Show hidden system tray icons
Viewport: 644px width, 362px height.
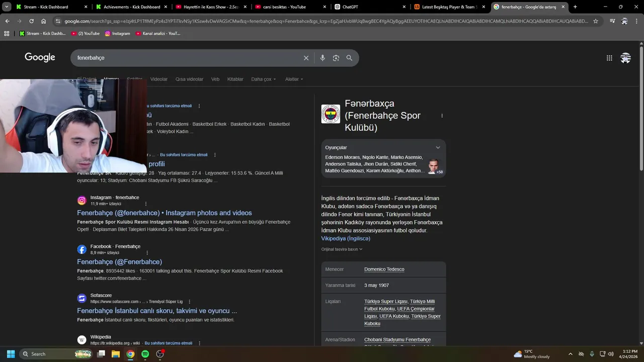pyautogui.click(x=570, y=354)
